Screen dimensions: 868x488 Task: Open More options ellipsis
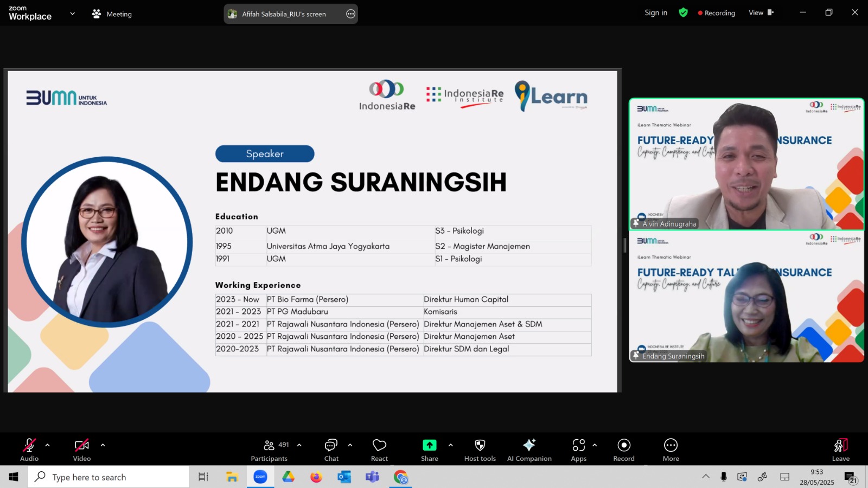(671, 450)
